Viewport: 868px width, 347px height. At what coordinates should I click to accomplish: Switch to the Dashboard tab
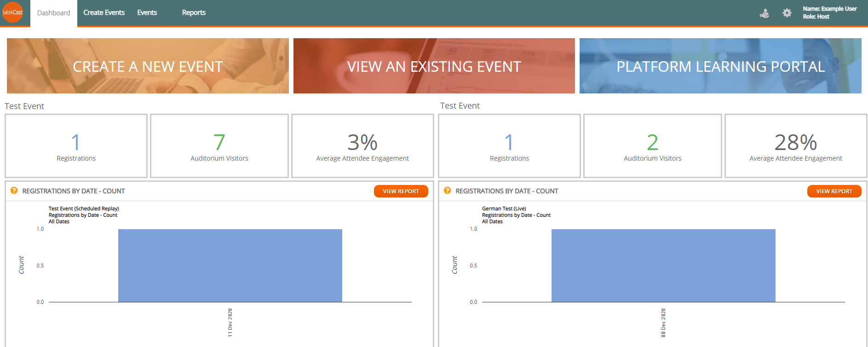click(53, 13)
